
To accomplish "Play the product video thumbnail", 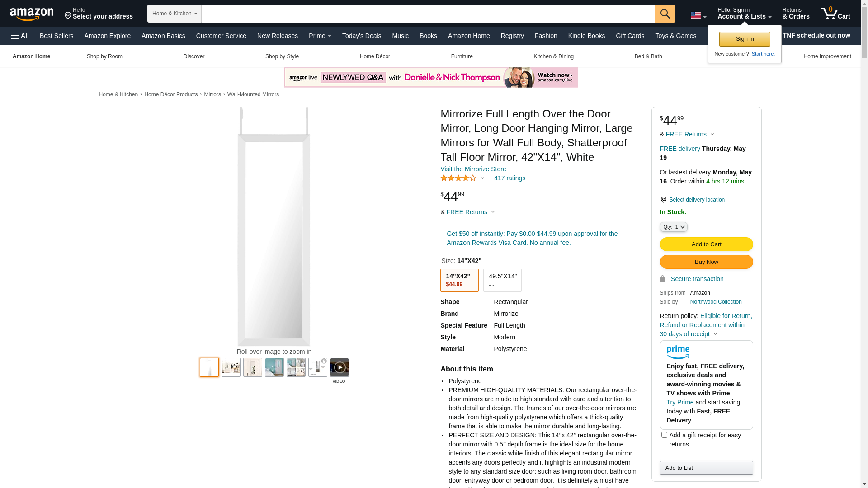I will click(339, 367).
